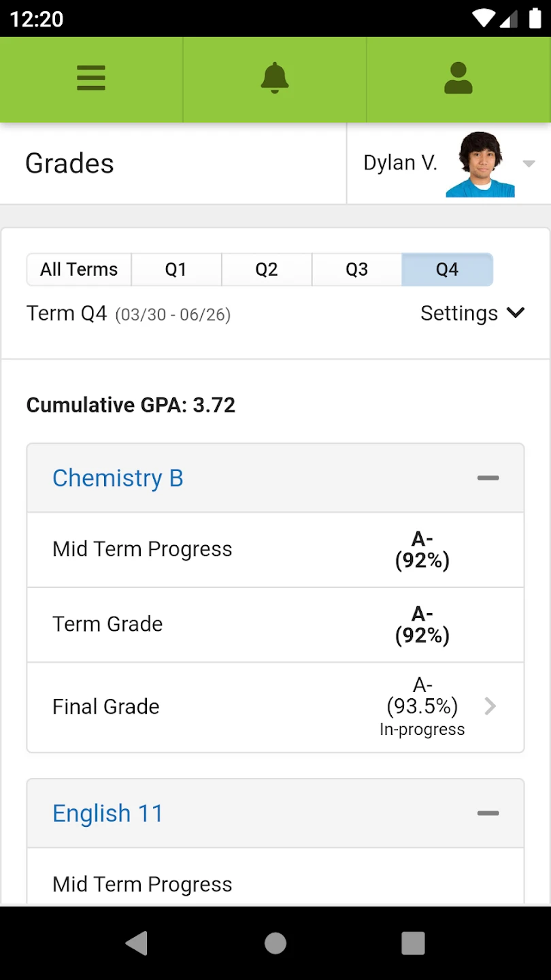Viewport: 551px width, 980px height.
Task: Switch to the Q1 term tab
Action: tap(176, 269)
